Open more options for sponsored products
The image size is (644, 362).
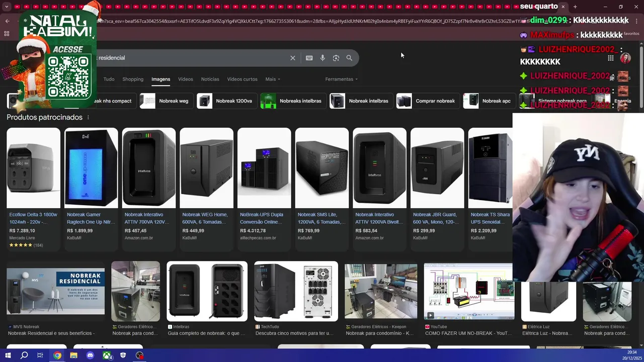pyautogui.click(x=88, y=117)
